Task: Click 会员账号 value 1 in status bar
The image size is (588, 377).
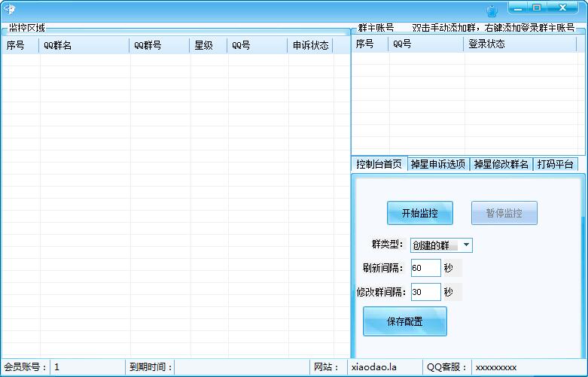Action: click(x=56, y=367)
